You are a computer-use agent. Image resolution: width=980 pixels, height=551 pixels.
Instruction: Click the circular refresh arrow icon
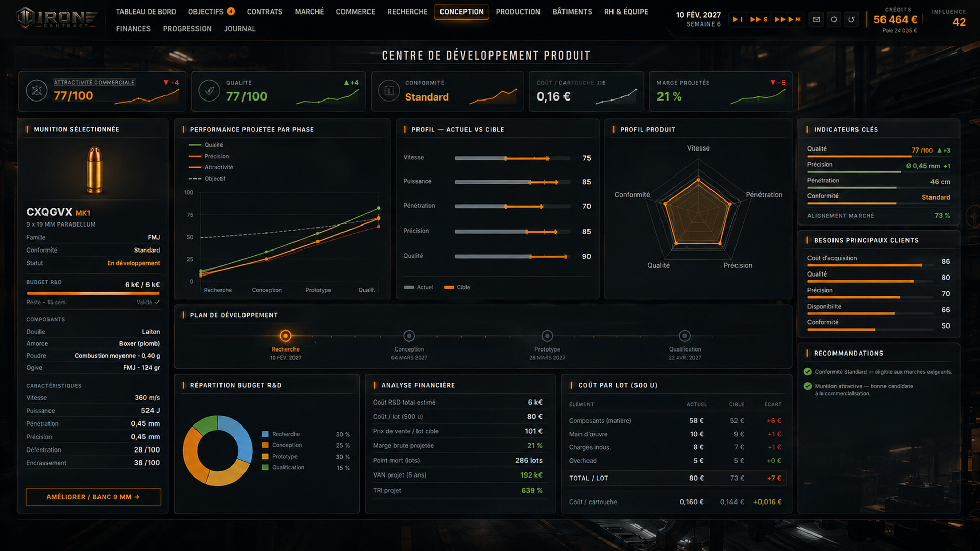(851, 19)
